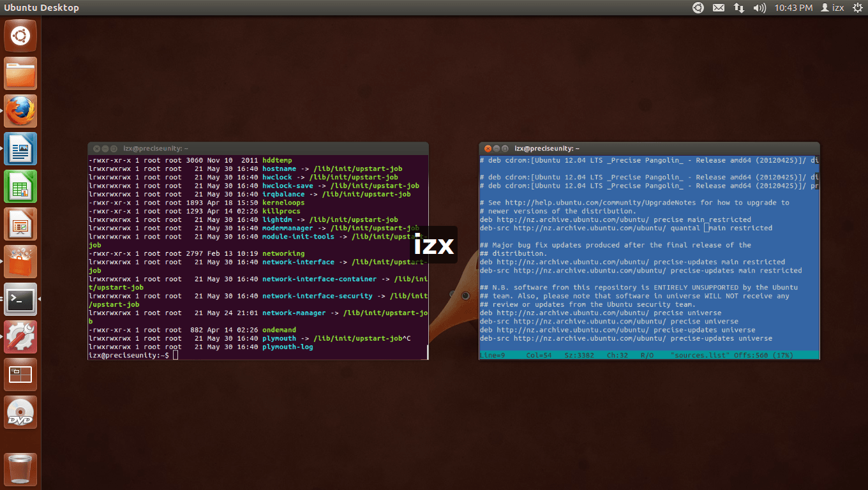This screenshot has width=868, height=490.
Task: Click '"sources.list"' filename in status bar
Action: click(x=700, y=355)
